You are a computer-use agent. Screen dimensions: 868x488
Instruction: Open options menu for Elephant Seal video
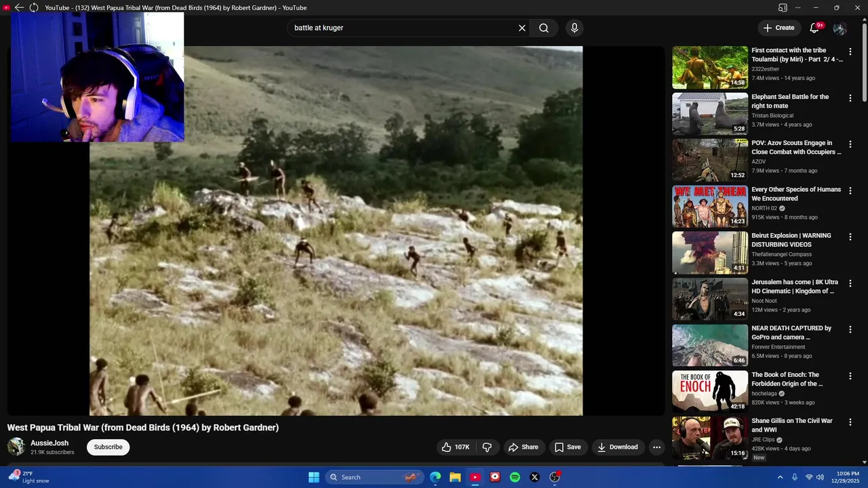[x=850, y=98]
